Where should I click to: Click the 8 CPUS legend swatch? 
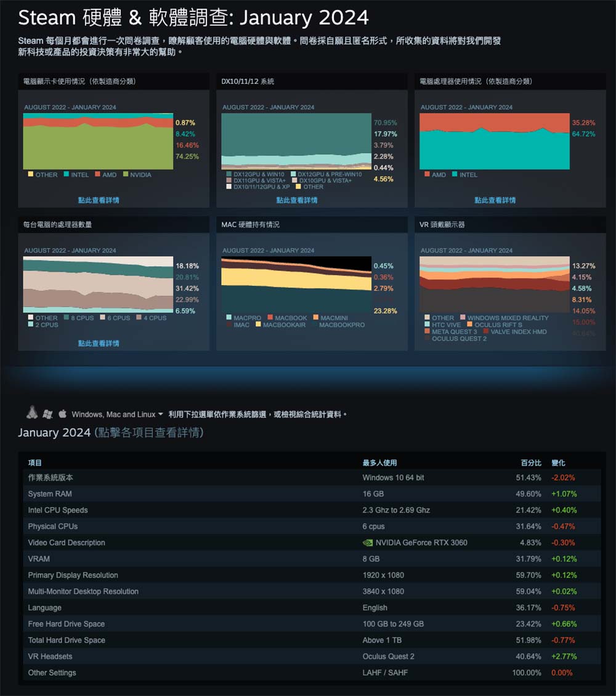[x=66, y=317]
